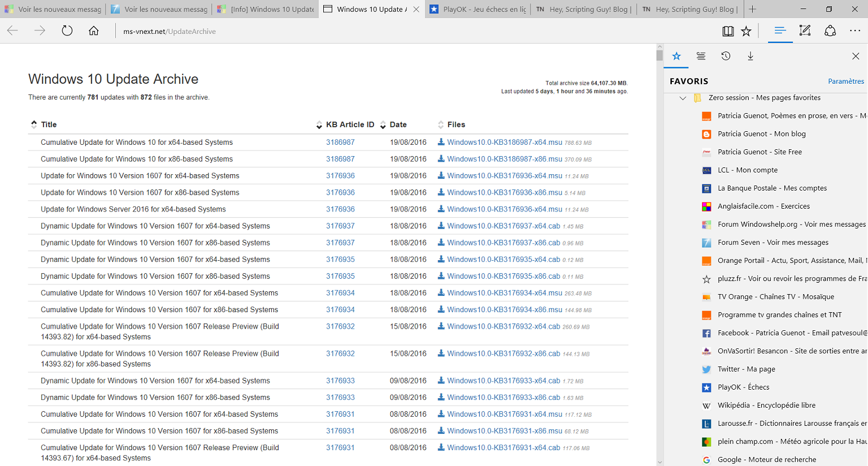Image resolution: width=868 pixels, height=466 pixels.
Task: Download Windows10.0-KB3176937-x64.cab file
Action: (504, 226)
